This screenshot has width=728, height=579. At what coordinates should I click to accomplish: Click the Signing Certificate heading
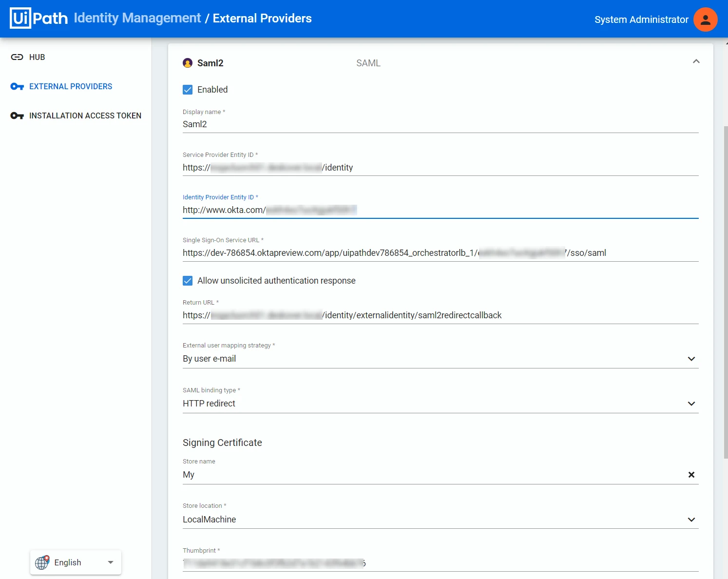click(222, 443)
